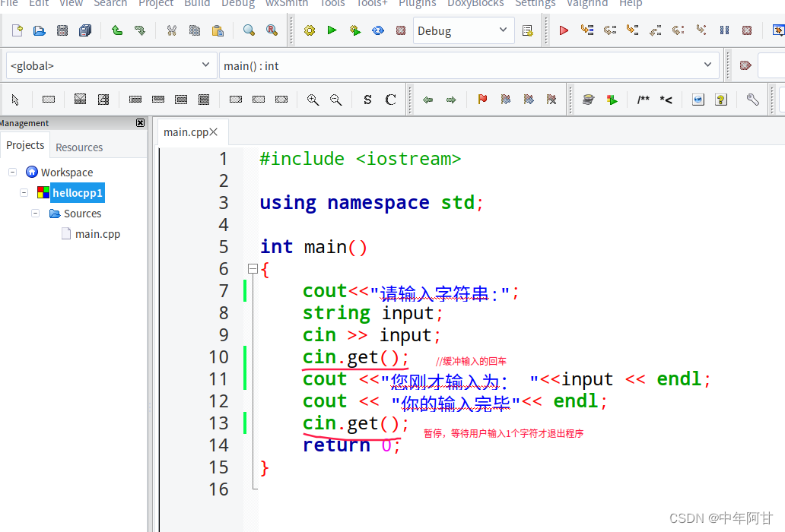Collapse the Sources folder node
This screenshot has width=785, height=532.
pyautogui.click(x=35, y=213)
